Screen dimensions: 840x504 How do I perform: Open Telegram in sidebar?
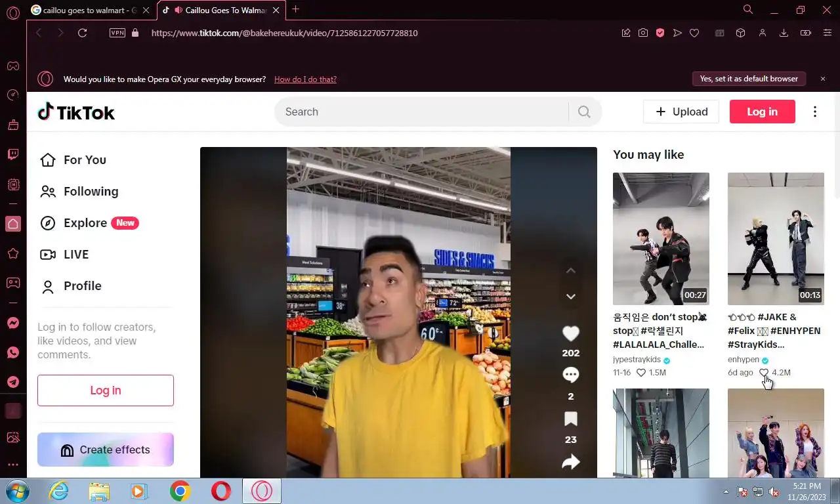tap(12, 381)
